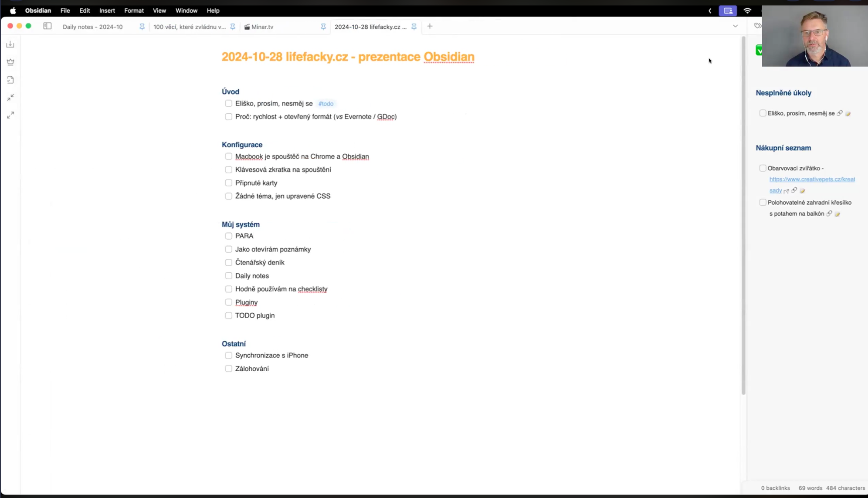
Task: Click the pin icon on Daily notes tab
Action: point(142,27)
